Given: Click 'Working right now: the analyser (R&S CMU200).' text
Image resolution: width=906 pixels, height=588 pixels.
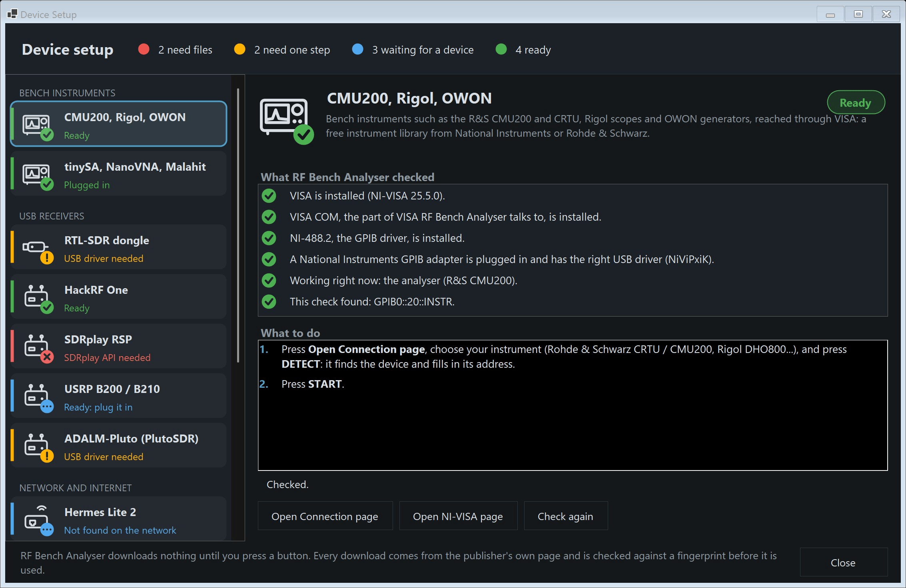Looking at the screenshot, I should pyautogui.click(x=403, y=281).
